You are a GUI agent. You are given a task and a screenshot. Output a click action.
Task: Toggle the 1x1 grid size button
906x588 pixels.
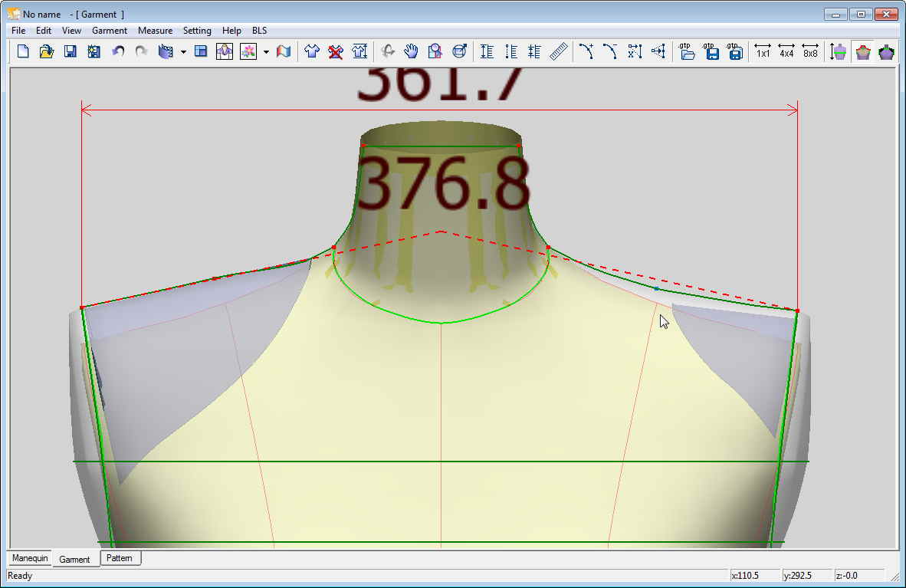tap(763, 51)
